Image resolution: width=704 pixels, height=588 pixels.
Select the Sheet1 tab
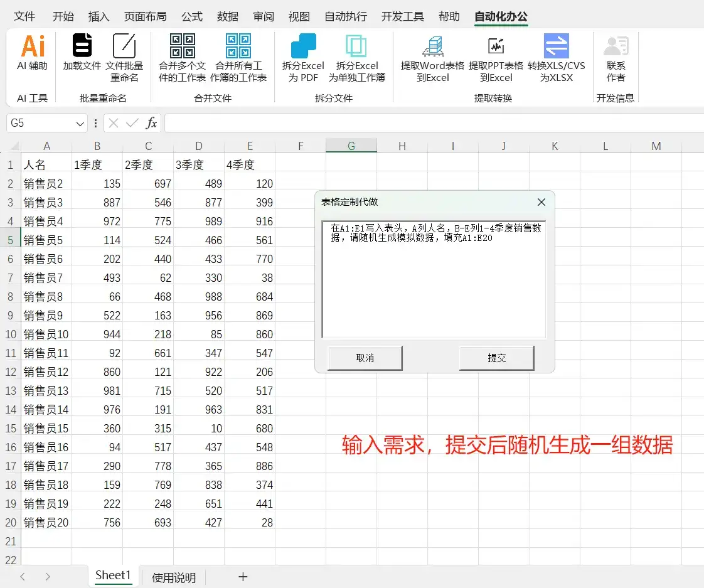click(x=112, y=575)
